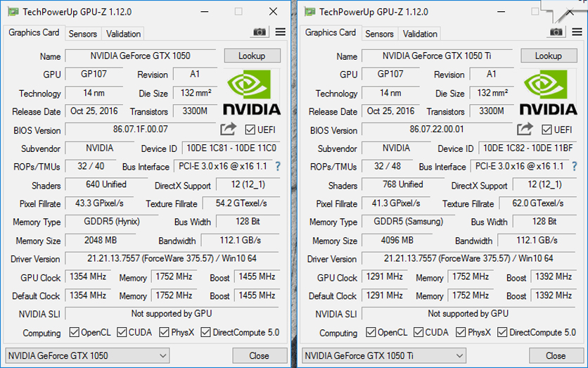Screen dimensions: 588x368
Task: Toggle DirectCompute 5.0 checkbox in GTX 1050 Ti window
Action: pyautogui.click(x=502, y=332)
